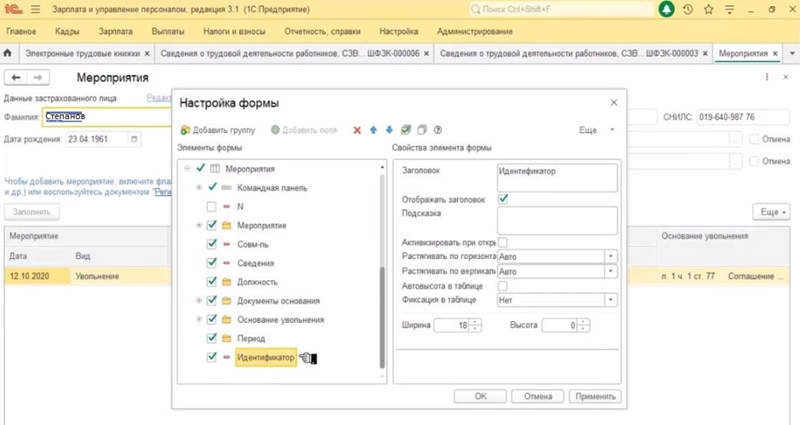Open Фиксация в таблице dropdown
The width and height of the screenshot is (800, 425).
[x=610, y=299]
